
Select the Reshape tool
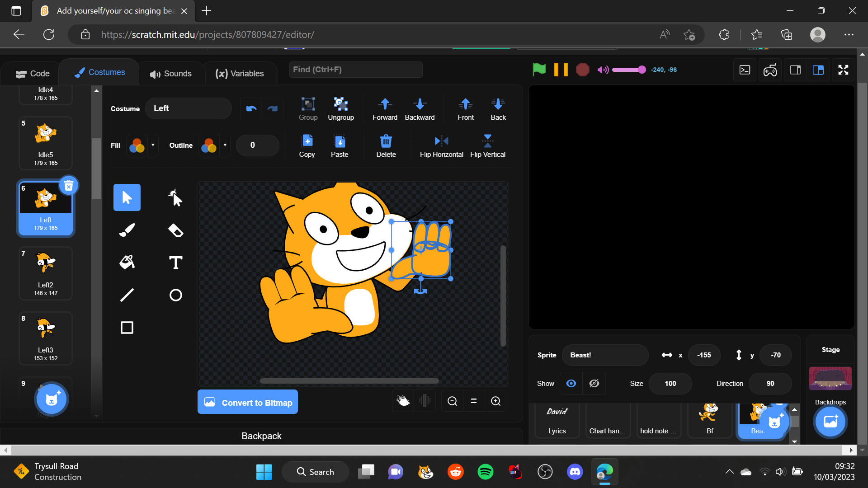click(175, 197)
